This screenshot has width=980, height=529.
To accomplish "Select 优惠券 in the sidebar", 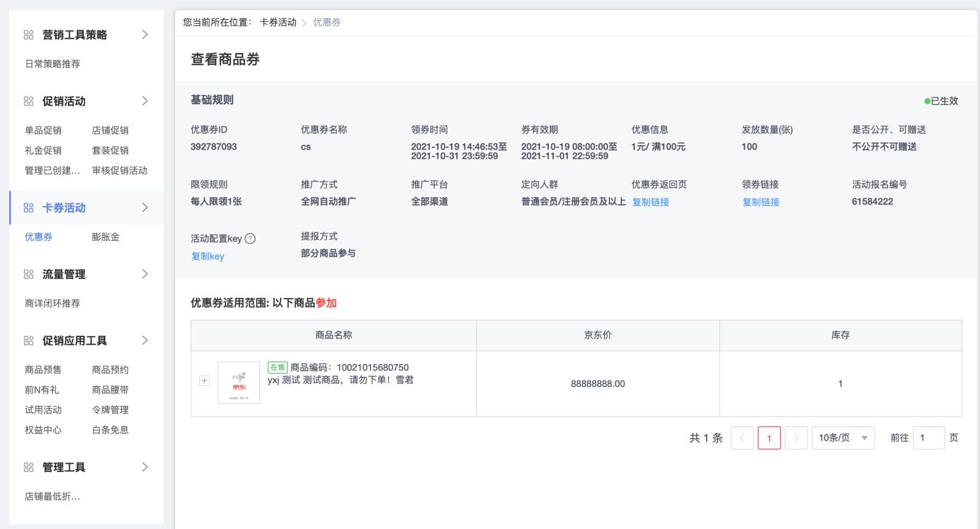I will pyautogui.click(x=39, y=237).
